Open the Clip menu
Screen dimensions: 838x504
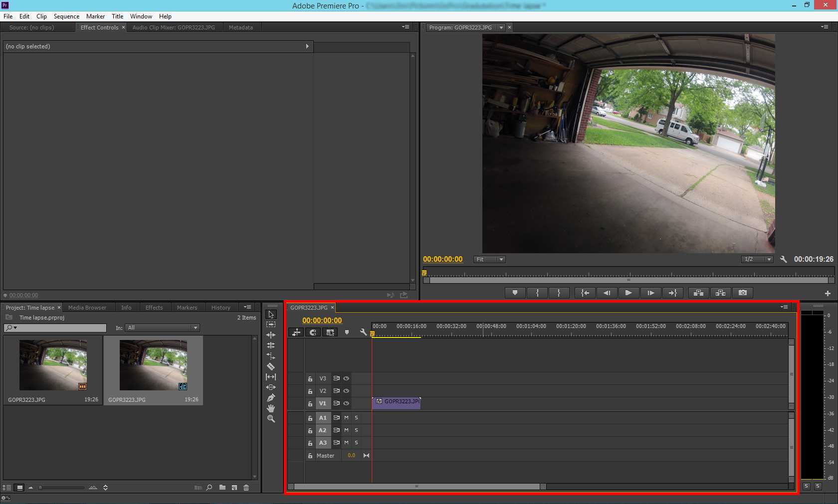click(41, 16)
